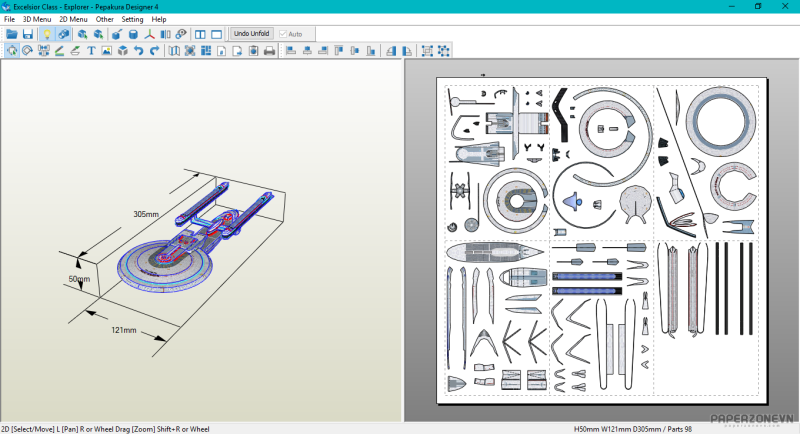800x434 pixels.
Task: Click the Undo Unfold button
Action: [252, 34]
